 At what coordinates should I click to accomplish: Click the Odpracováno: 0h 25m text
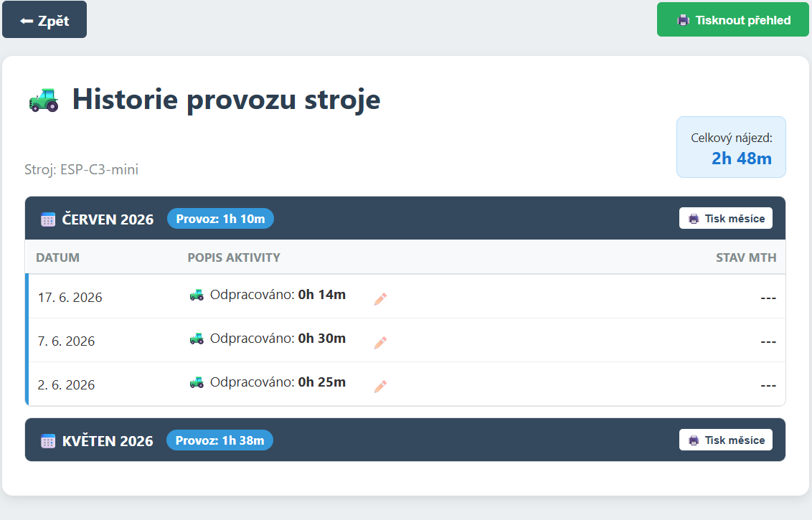278,382
